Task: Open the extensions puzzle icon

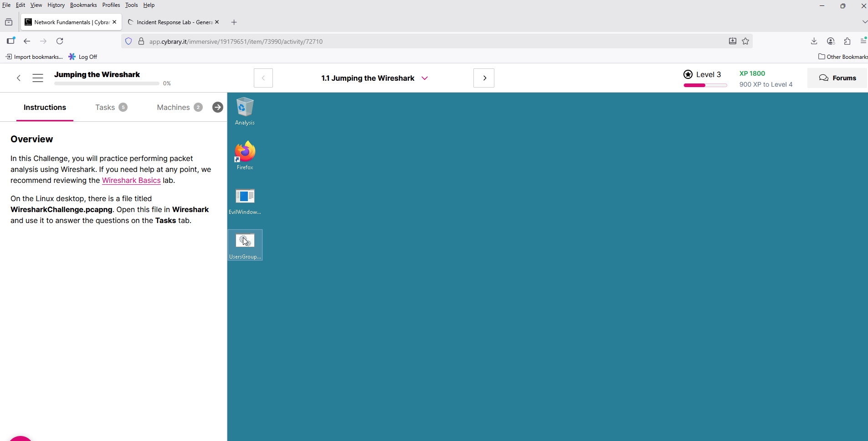Action: coord(847,41)
